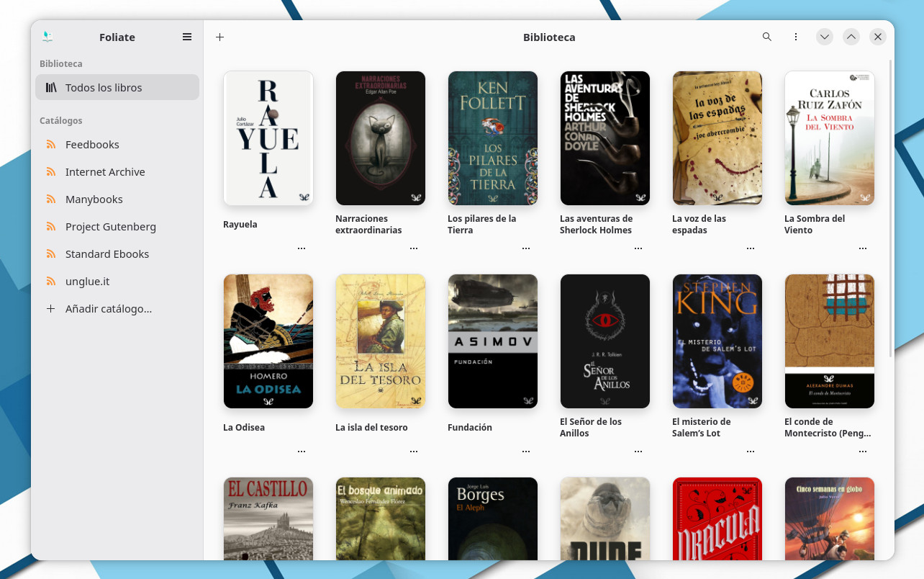Open Asimov Fundación cover
The height and width of the screenshot is (579, 924).
(493, 341)
